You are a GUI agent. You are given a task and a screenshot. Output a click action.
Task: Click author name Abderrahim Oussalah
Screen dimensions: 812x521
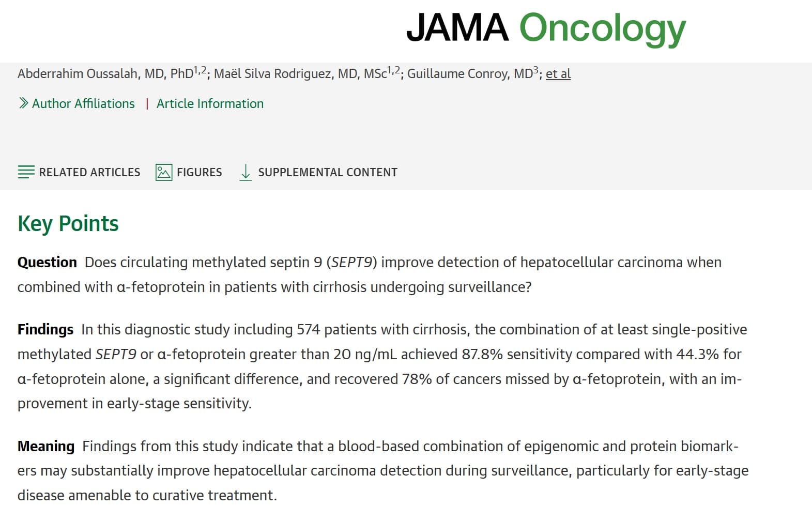[78, 73]
